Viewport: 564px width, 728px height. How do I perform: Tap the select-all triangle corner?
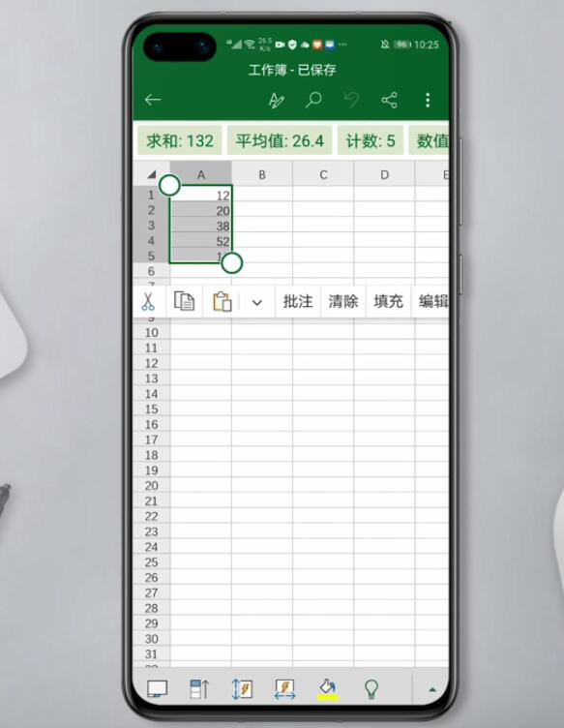pyautogui.click(x=151, y=174)
